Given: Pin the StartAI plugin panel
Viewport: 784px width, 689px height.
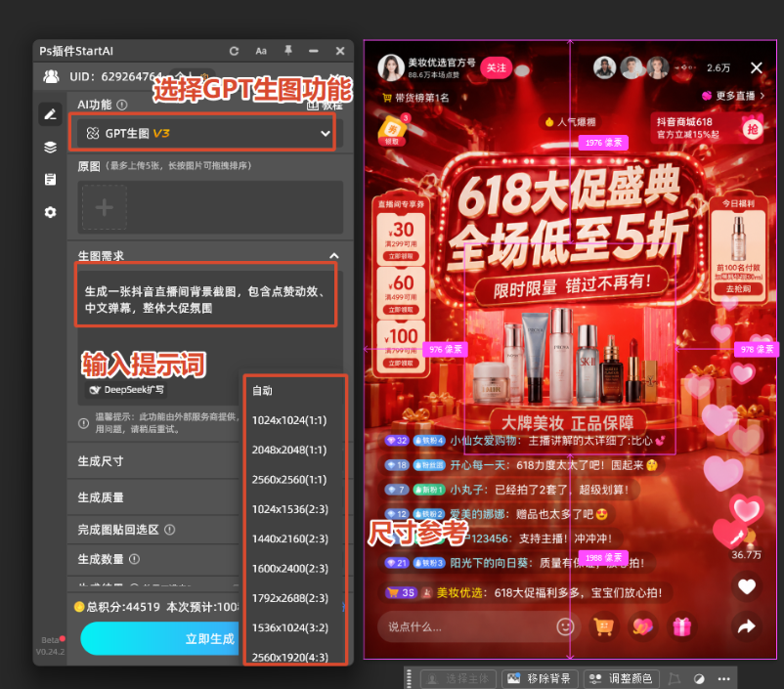Looking at the screenshot, I should (x=288, y=50).
